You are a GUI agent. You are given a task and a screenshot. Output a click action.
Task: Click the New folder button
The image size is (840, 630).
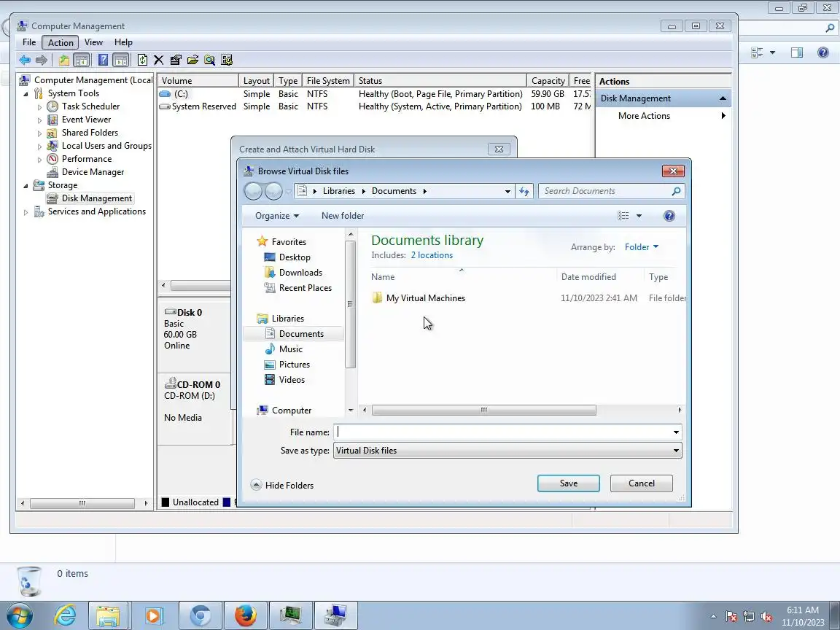pos(342,216)
